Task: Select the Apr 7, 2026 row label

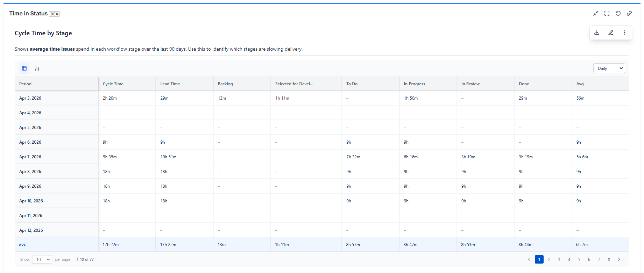Action: [x=30, y=157]
